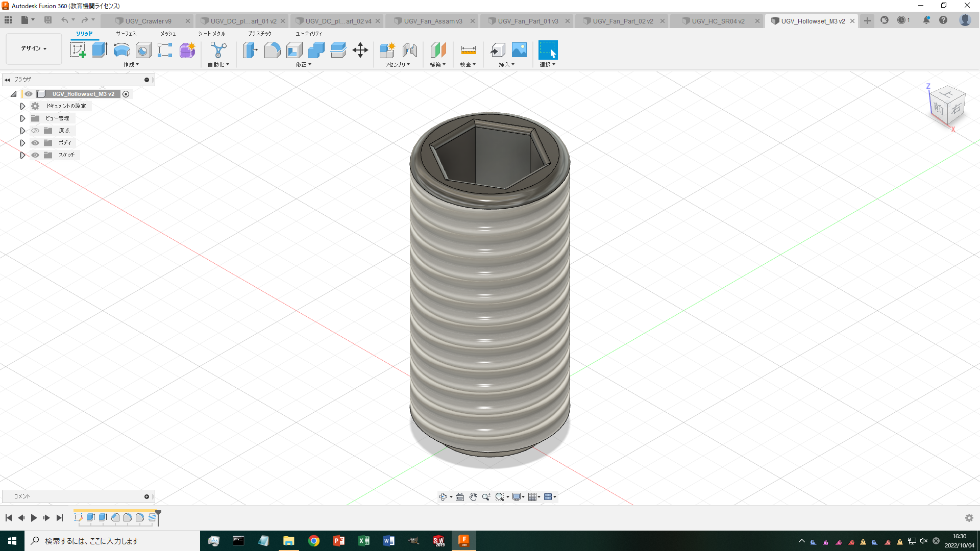This screenshot has width=980, height=551.
Task: Click the Automate fork icon
Action: (x=218, y=50)
